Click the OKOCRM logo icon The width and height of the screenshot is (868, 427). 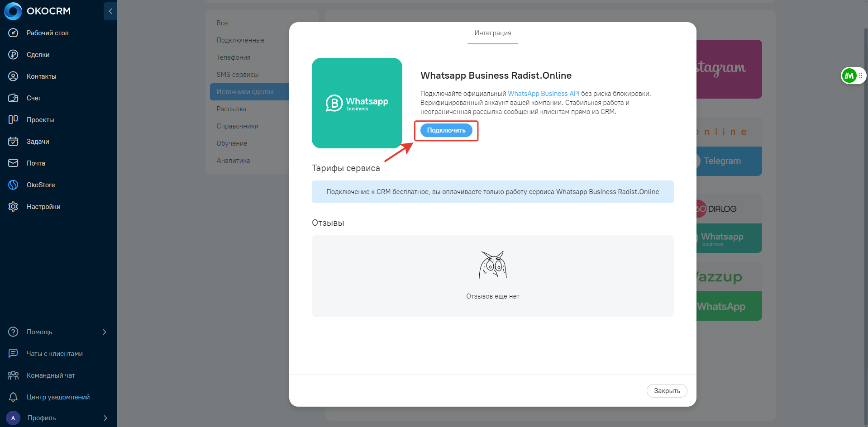13,11
